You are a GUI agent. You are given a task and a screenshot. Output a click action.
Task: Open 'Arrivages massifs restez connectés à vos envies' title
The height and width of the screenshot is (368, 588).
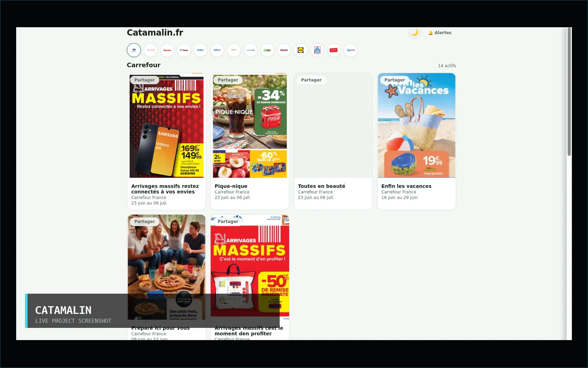coord(165,189)
